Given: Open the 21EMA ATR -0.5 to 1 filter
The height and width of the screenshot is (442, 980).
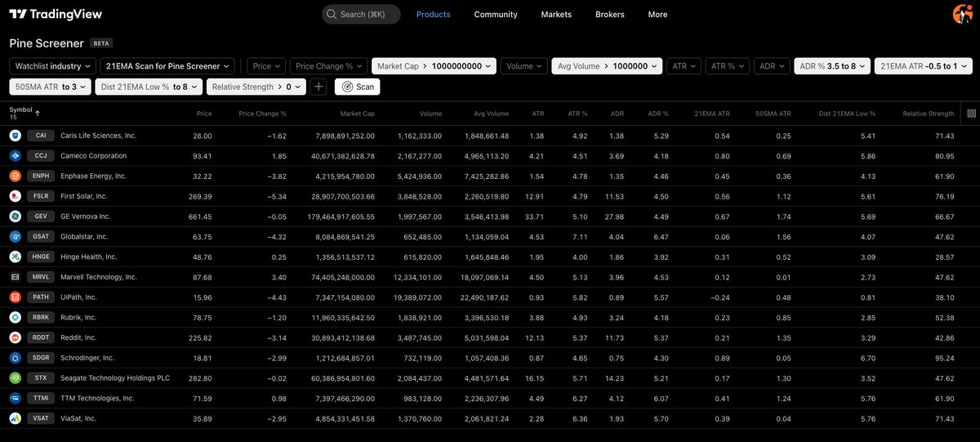Looking at the screenshot, I should point(924,66).
